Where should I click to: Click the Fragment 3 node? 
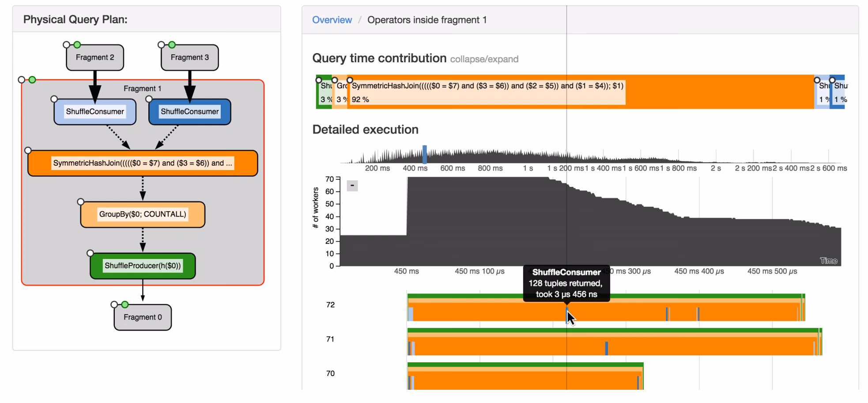pos(190,57)
